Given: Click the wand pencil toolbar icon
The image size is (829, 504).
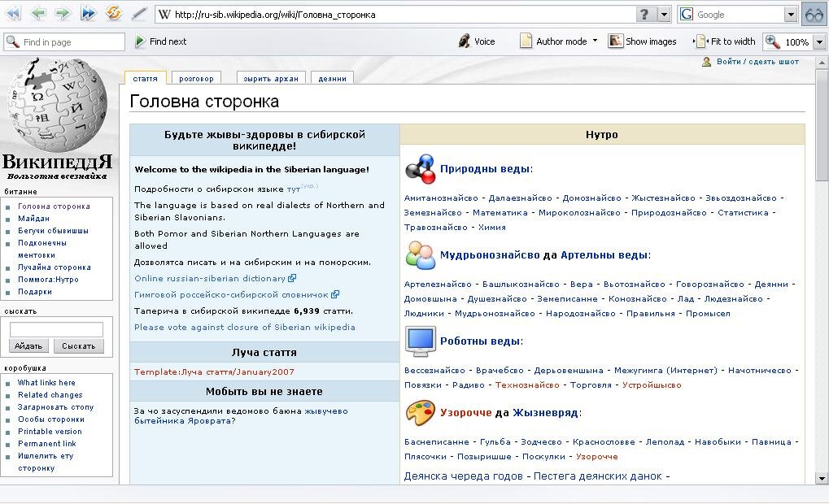Looking at the screenshot, I should (139, 14).
